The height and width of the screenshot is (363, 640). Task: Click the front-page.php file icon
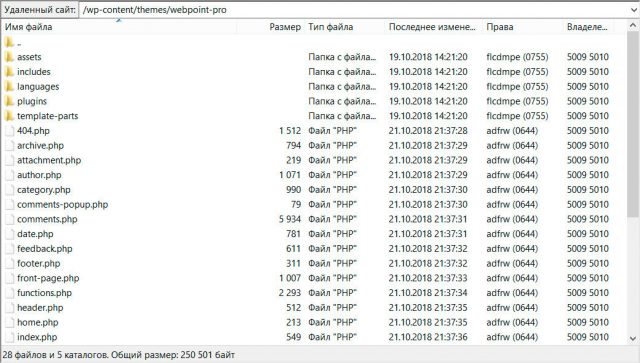click(9, 278)
